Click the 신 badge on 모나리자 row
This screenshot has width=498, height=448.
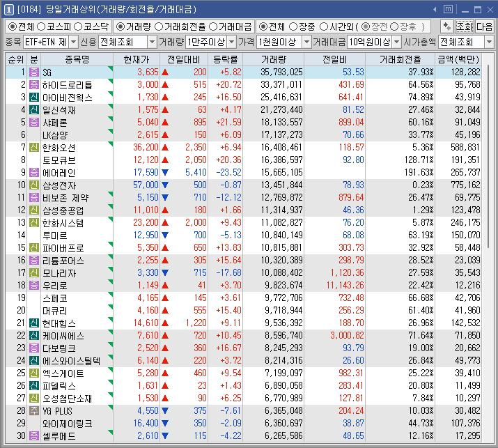click(x=34, y=272)
